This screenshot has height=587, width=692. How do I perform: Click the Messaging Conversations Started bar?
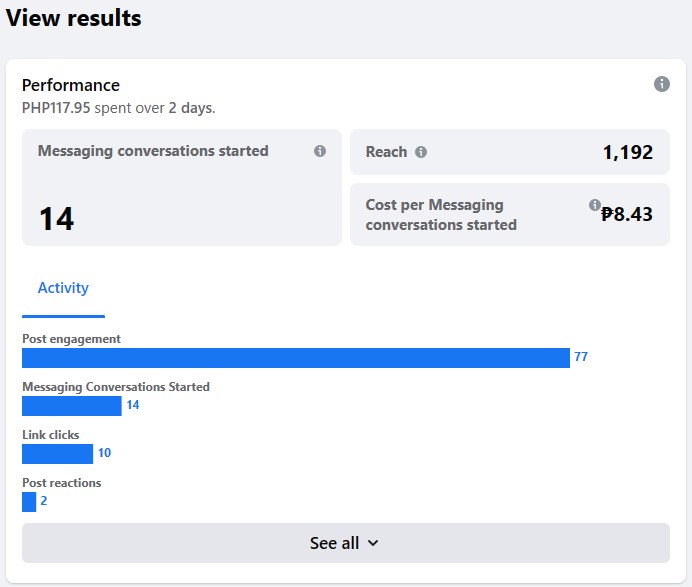(x=71, y=405)
